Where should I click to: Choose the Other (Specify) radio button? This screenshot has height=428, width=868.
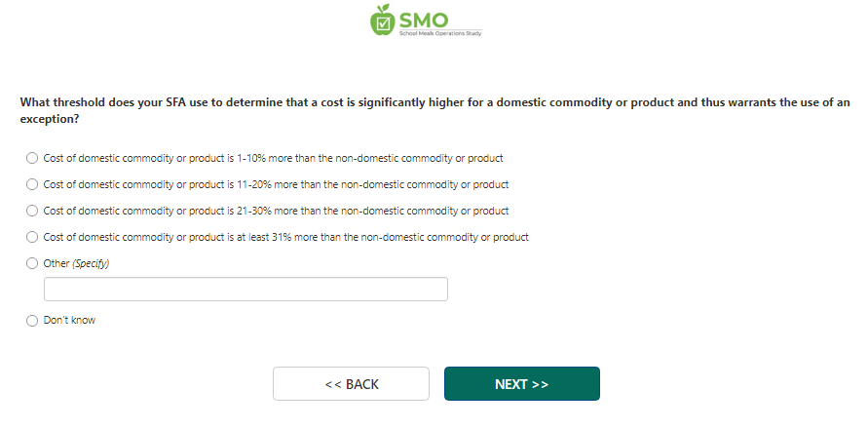31,263
